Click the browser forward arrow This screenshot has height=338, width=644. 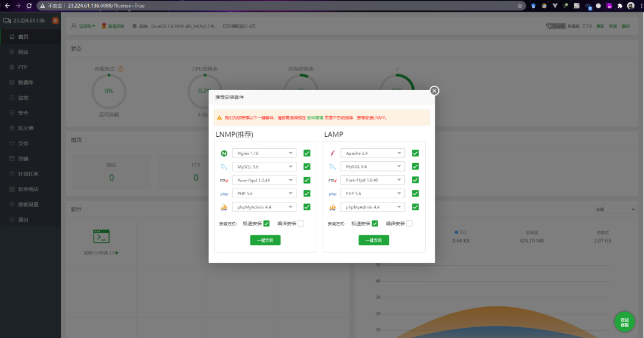18,6
